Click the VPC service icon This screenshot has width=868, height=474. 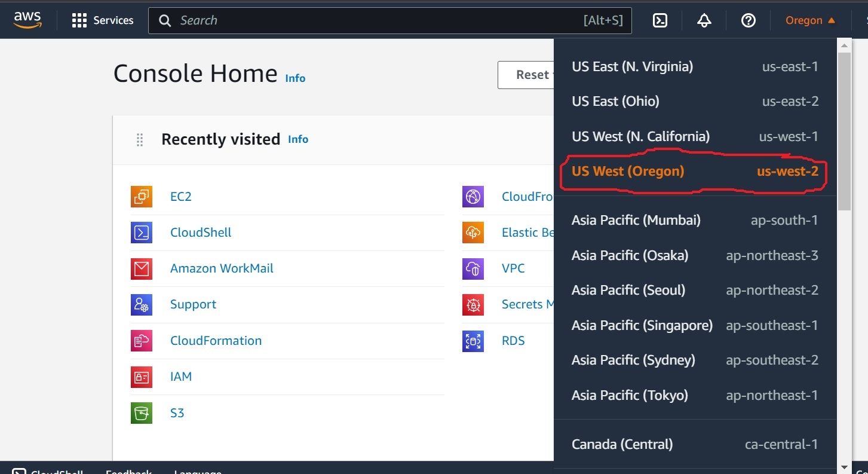point(473,269)
